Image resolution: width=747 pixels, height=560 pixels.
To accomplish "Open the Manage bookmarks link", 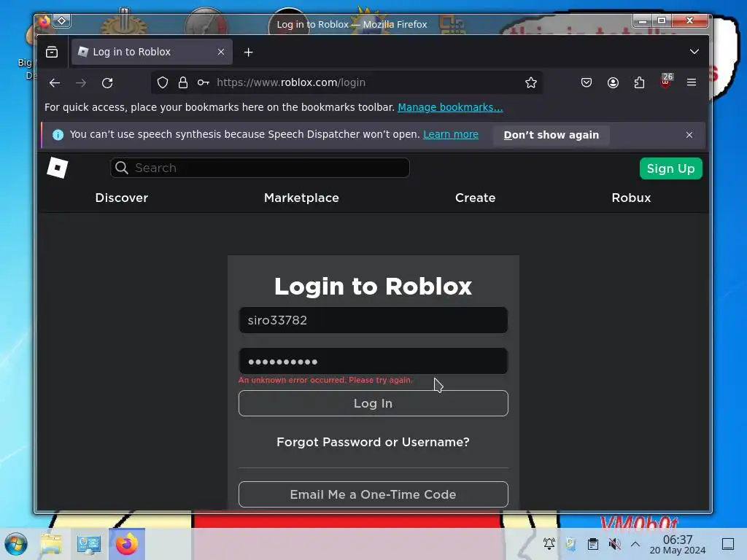I will pyautogui.click(x=450, y=107).
